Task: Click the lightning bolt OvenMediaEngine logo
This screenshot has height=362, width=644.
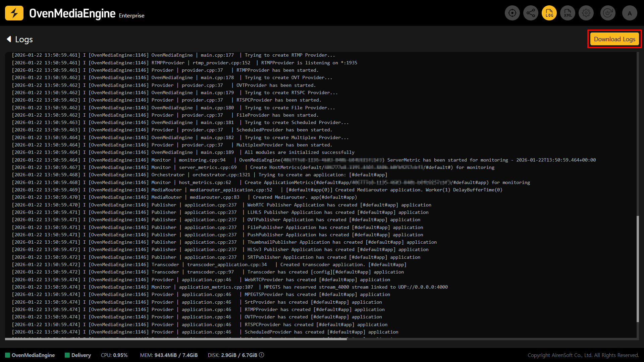Action: coord(14,13)
